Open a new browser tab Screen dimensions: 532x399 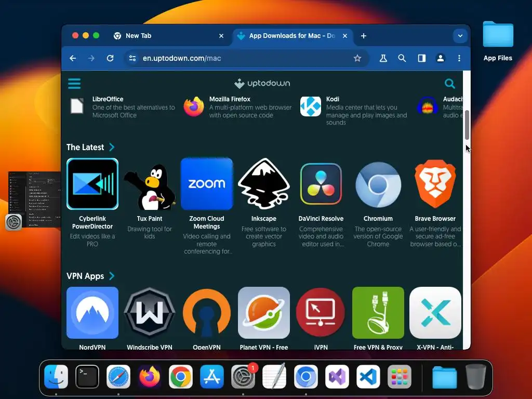363,36
